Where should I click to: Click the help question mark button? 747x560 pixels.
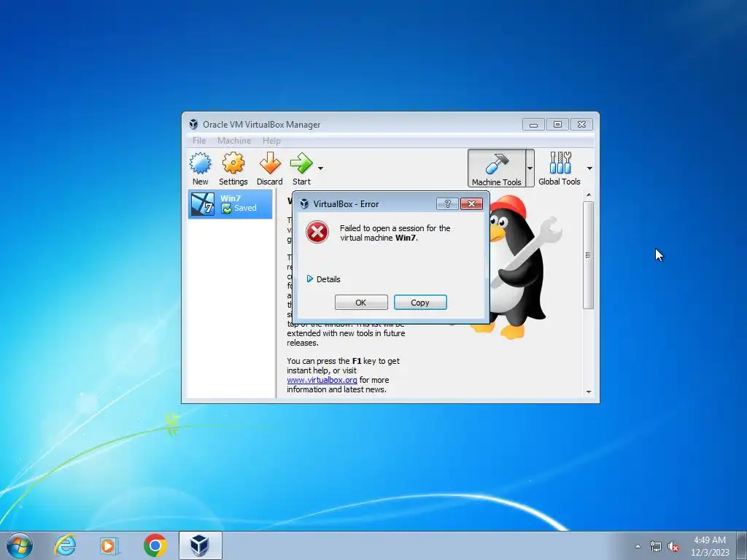[447, 204]
